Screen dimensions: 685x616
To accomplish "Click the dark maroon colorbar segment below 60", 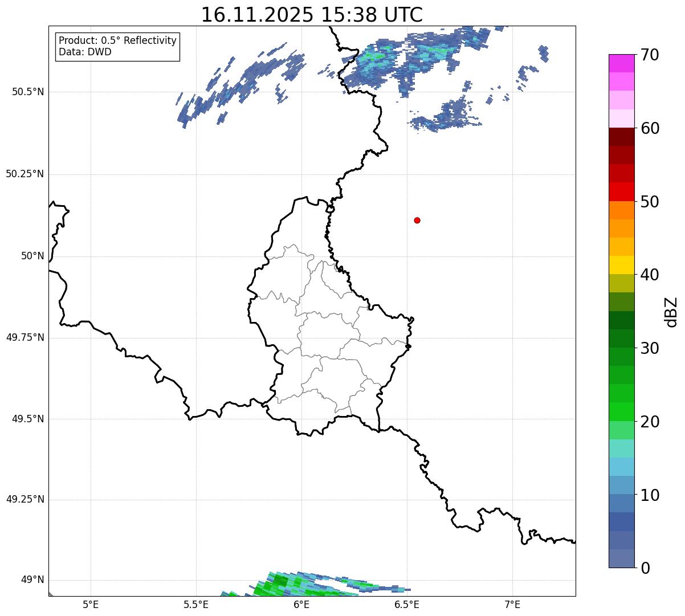I will 621,137.
